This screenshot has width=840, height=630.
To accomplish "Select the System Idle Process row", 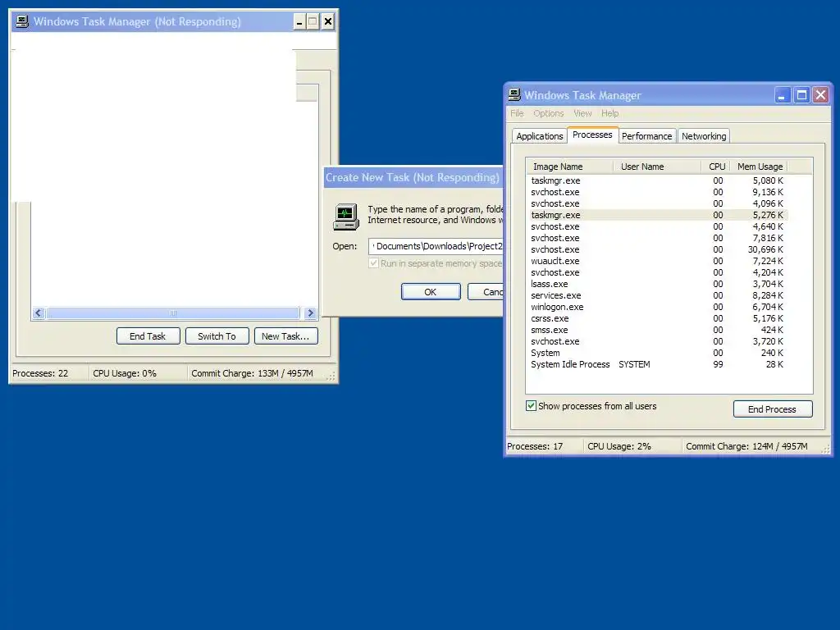I will 657,364.
